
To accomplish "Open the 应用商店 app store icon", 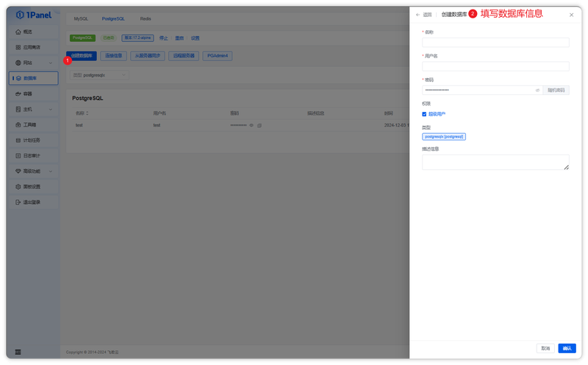I will pos(18,47).
